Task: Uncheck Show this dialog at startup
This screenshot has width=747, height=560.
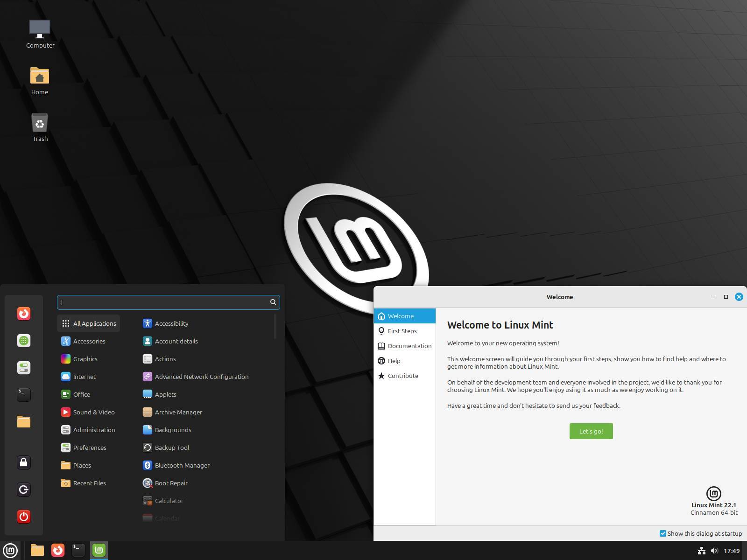Action: (x=662, y=533)
